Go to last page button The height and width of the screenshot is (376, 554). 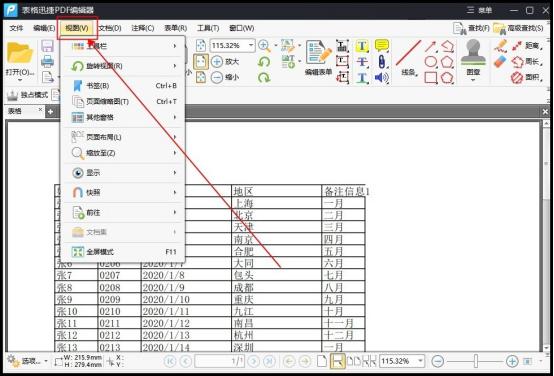coord(269,361)
